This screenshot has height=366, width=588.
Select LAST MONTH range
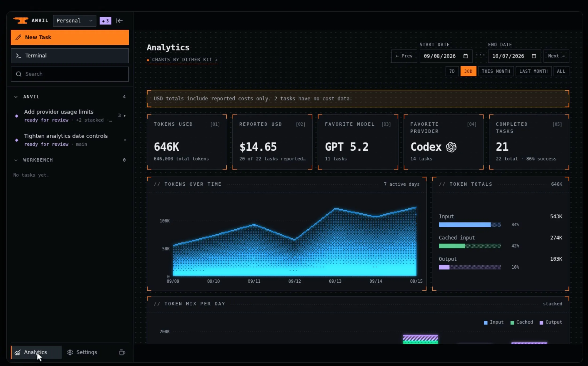pos(533,71)
